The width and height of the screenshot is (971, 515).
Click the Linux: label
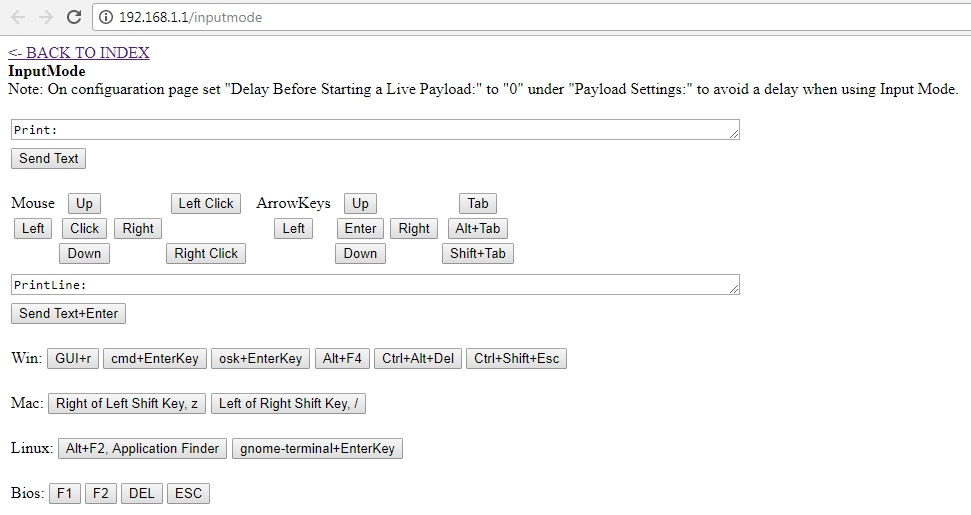(x=32, y=448)
